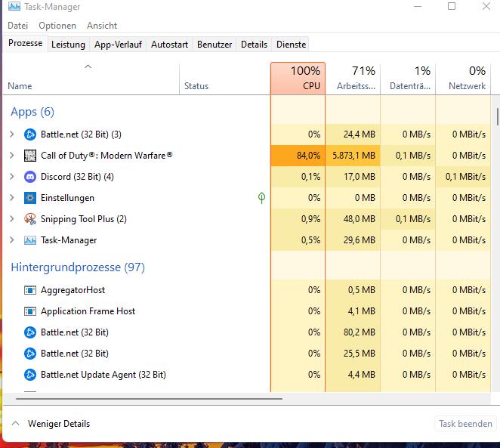Click the Call of Duty Warzone icon
Image resolution: width=500 pixels, height=448 pixels.
point(30,156)
